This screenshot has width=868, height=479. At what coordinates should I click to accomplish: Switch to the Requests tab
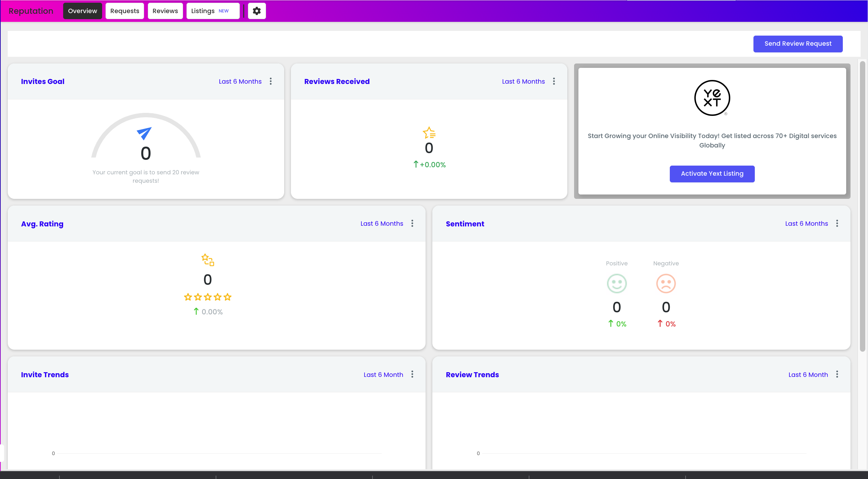[125, 11]
